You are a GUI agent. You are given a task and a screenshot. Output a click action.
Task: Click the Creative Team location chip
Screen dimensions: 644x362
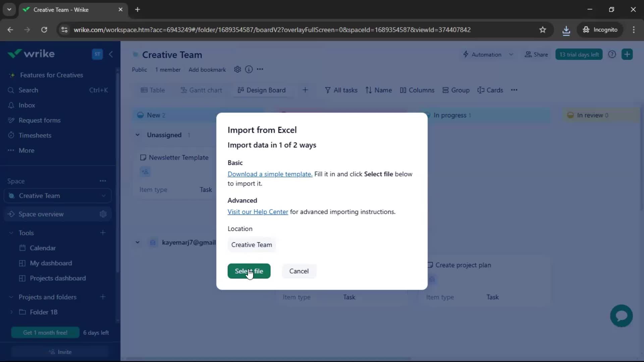[252, 245]
